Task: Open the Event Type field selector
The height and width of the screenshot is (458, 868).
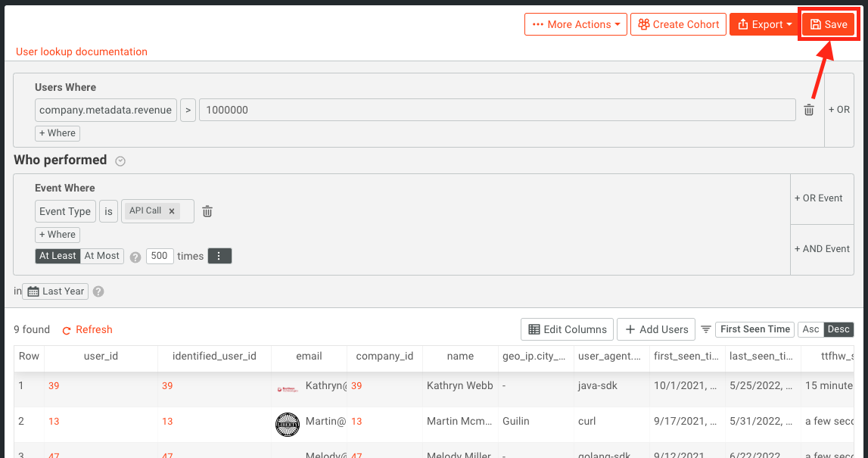Action: coord(65,211)
